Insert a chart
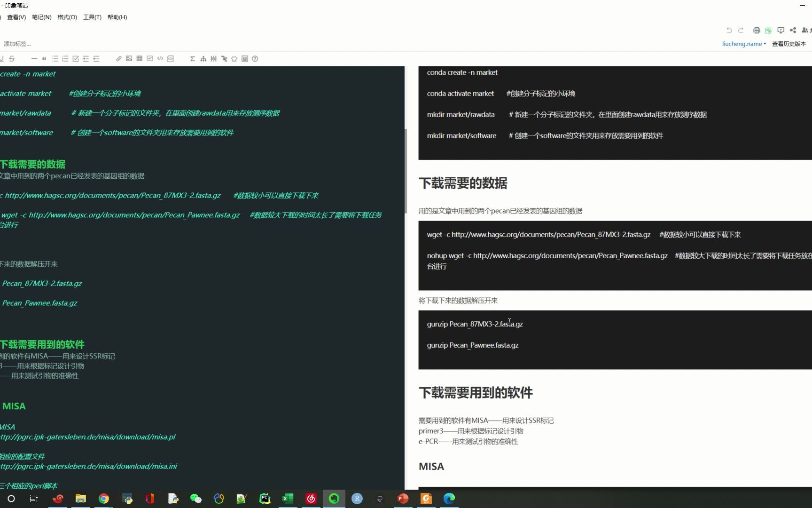 click(x=150, y=59)
